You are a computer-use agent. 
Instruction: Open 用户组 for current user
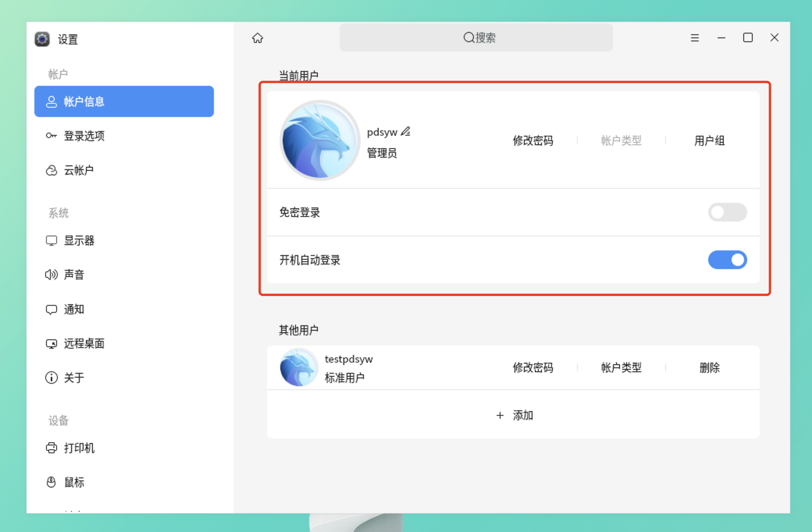point(709,140)
